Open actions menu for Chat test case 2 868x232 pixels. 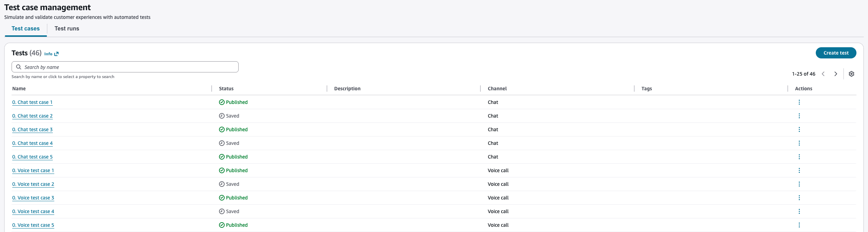click(x=799, y=116)
